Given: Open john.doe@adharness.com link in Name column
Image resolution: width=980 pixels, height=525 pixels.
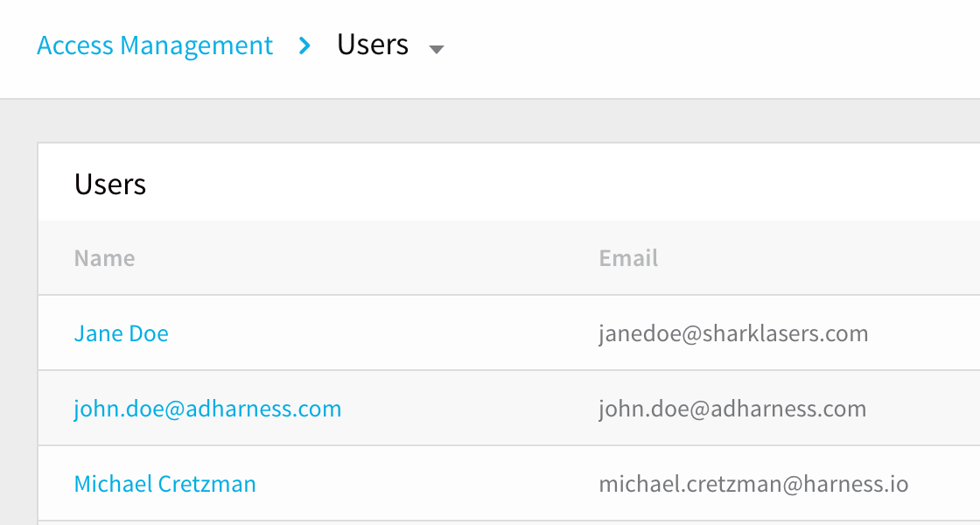Looking at the screenshot, I should 207,409.
